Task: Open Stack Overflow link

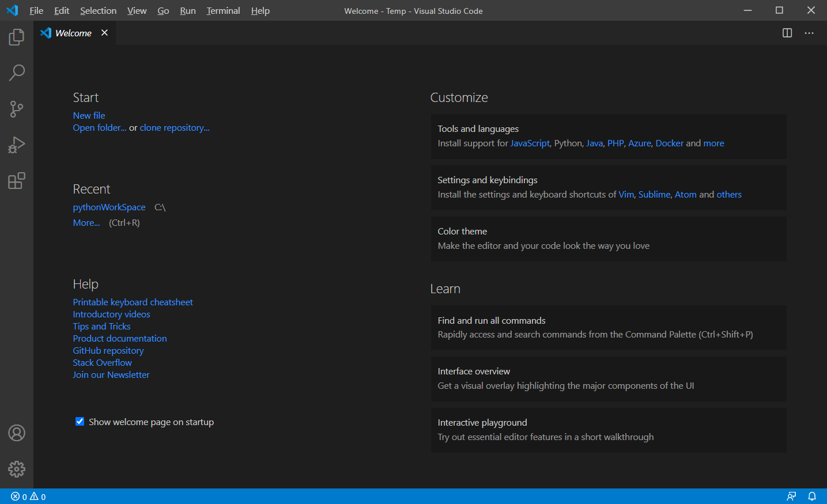Action: (x=102, y=362)
